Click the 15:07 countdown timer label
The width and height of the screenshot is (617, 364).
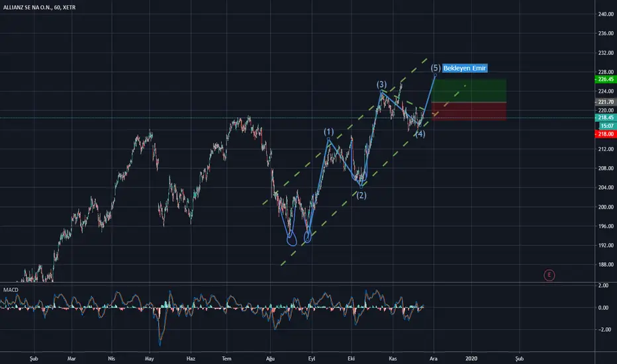(x=607, y=126)
